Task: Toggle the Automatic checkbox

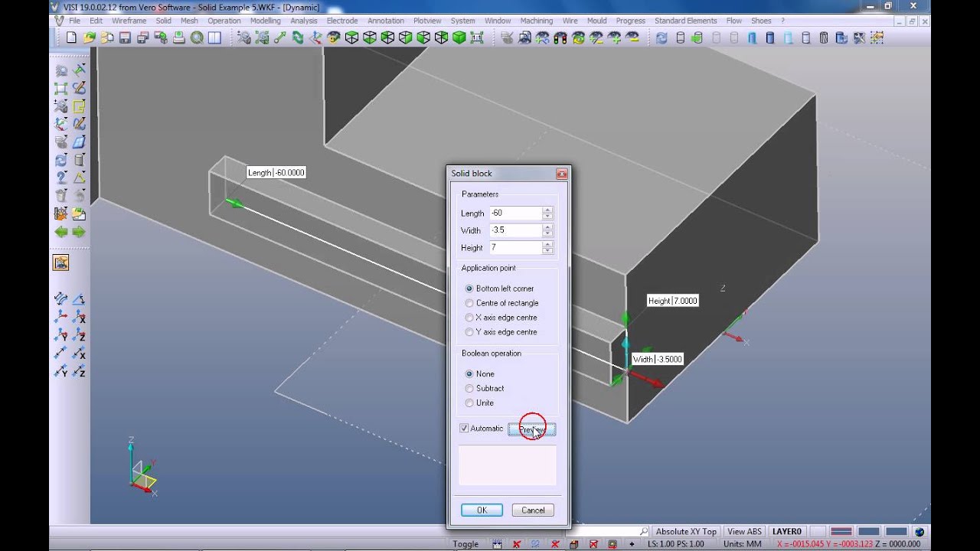Action: click(x=464, y=429)
